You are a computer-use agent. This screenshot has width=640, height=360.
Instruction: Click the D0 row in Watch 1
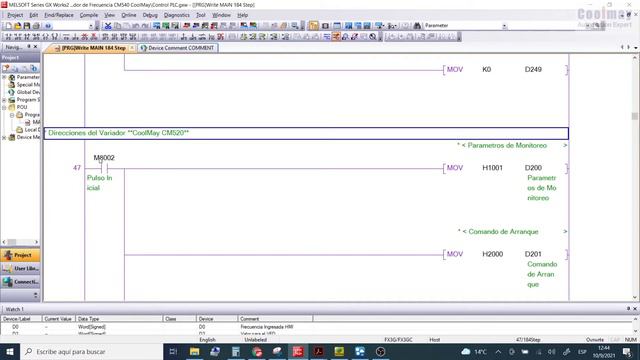(316, 327)
